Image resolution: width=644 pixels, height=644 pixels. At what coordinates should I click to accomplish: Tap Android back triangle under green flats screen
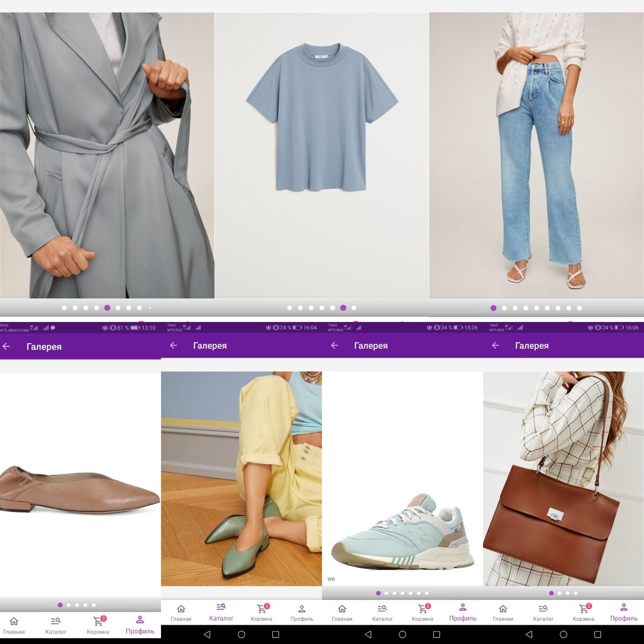[207, 634]
